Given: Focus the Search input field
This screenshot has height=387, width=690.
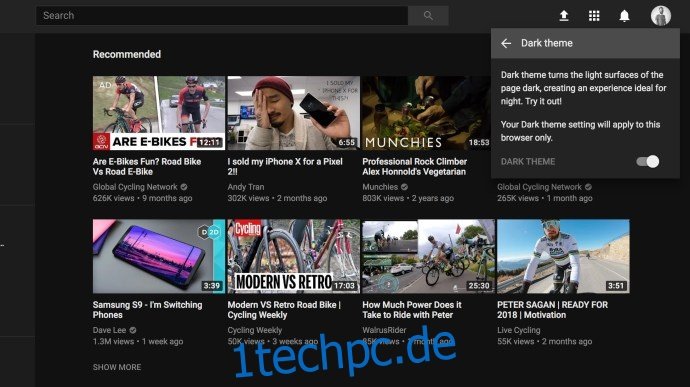Looking at the screenshot, I should coord(222,16).
